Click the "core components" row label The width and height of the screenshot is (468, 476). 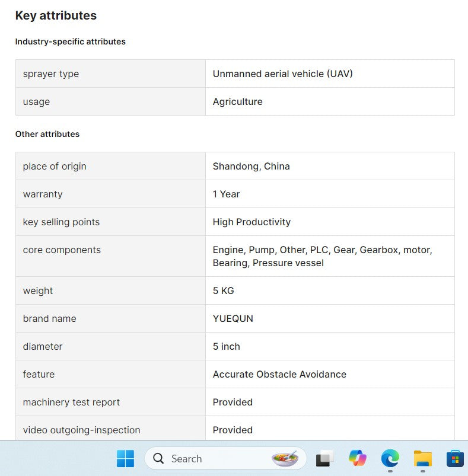click(62, 250)
